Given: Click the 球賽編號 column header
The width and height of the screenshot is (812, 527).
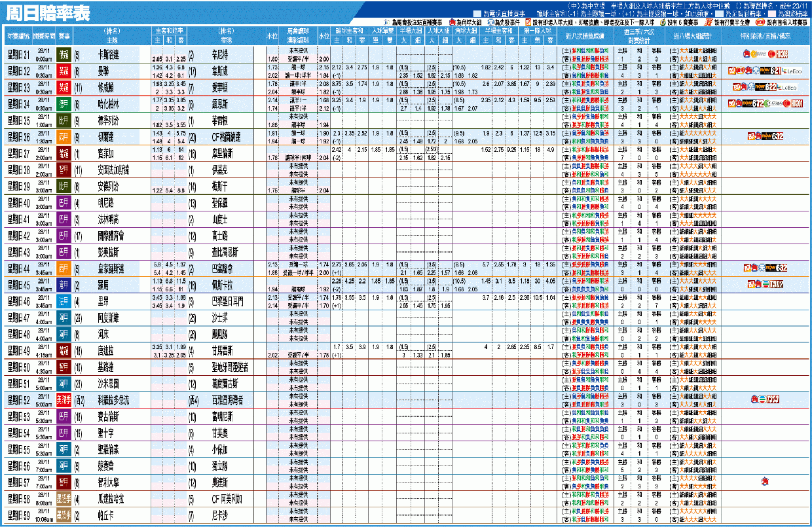Looking at the screenshot, I should pos(17,35).
